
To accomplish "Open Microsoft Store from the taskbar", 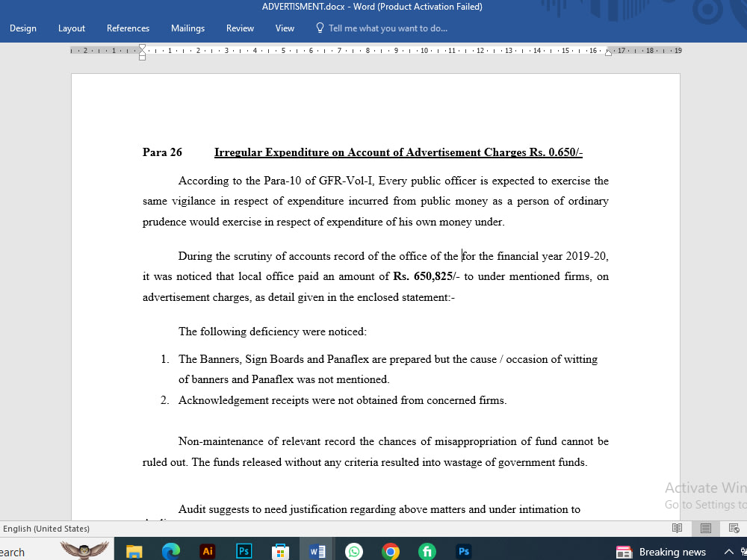I will pyautogui.click(x=280, y=552).
